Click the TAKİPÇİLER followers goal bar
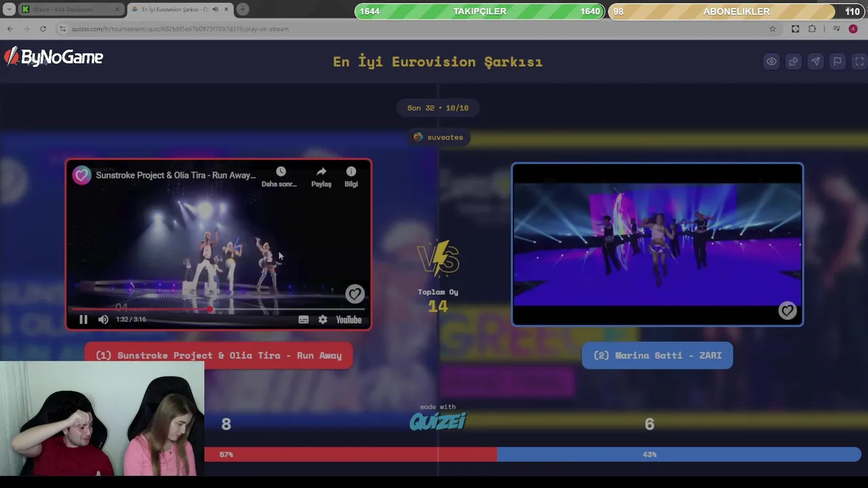868x488 pixels. coord(479,12)
